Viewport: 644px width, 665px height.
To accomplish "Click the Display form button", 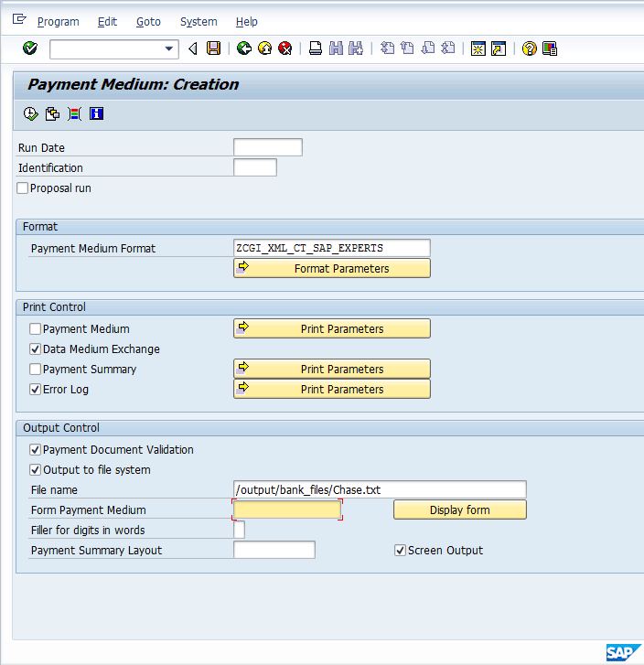I will pos(459,509).
